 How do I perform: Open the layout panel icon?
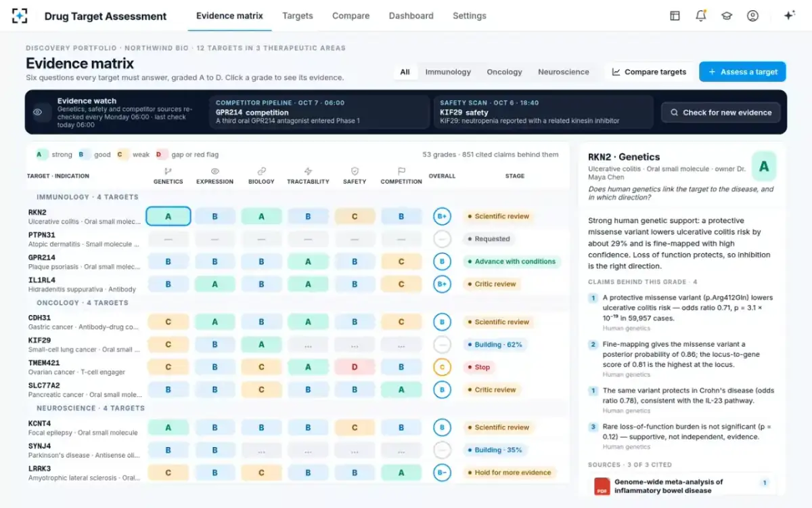[675, 16]
